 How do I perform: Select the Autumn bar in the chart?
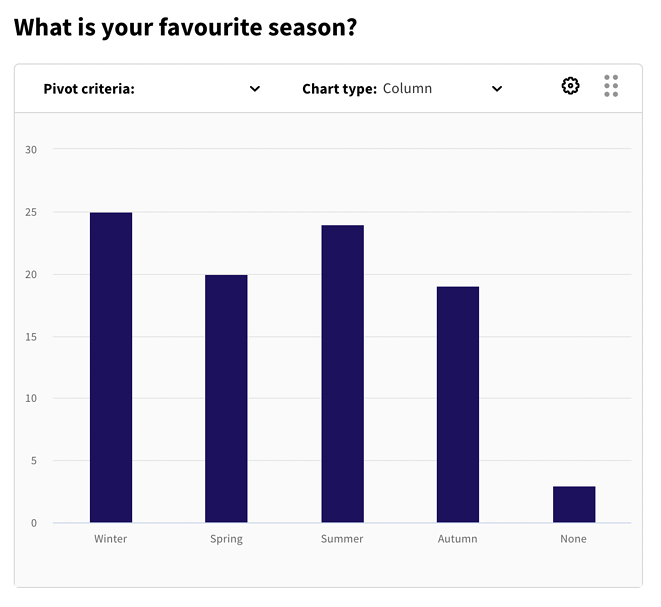click(x=458, y=404)
